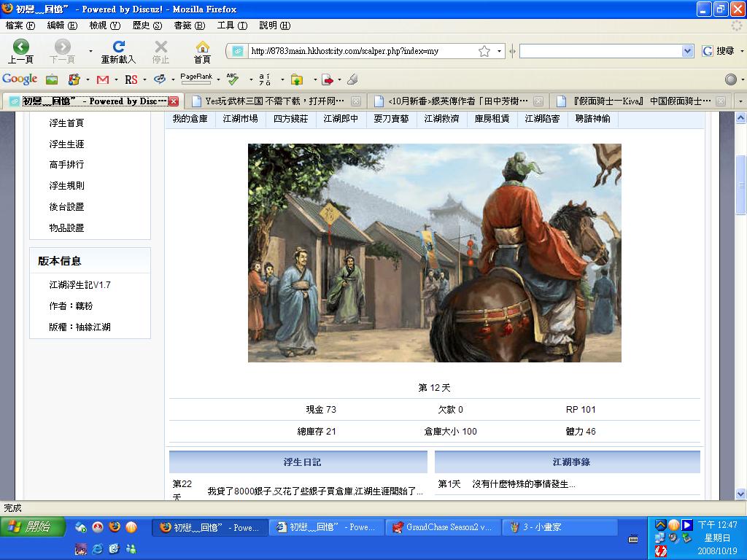
Task: Open the 庫房租賃 game tab
Action: (x=492, y=119)
